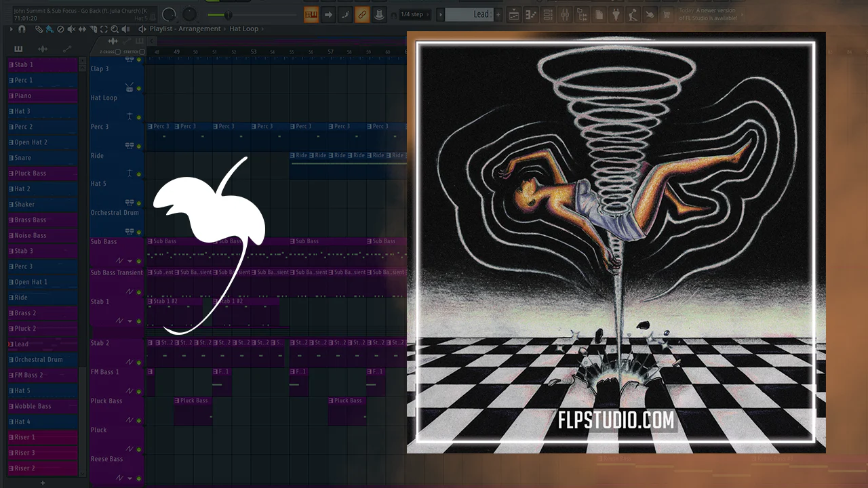Viewport: 868px width, 488px height.
Task: Click the desk lamp icon in toolbar
Action: click(x=633, y=14)
